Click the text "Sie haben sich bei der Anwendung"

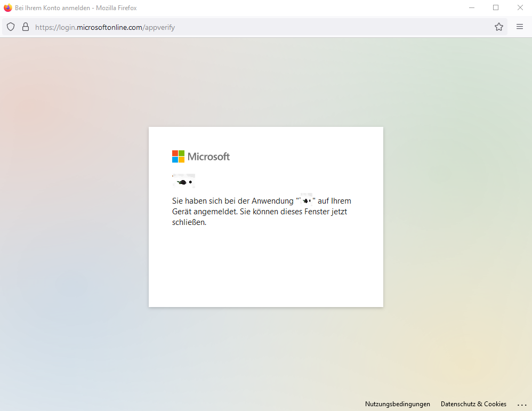click(x=232, y=201)
